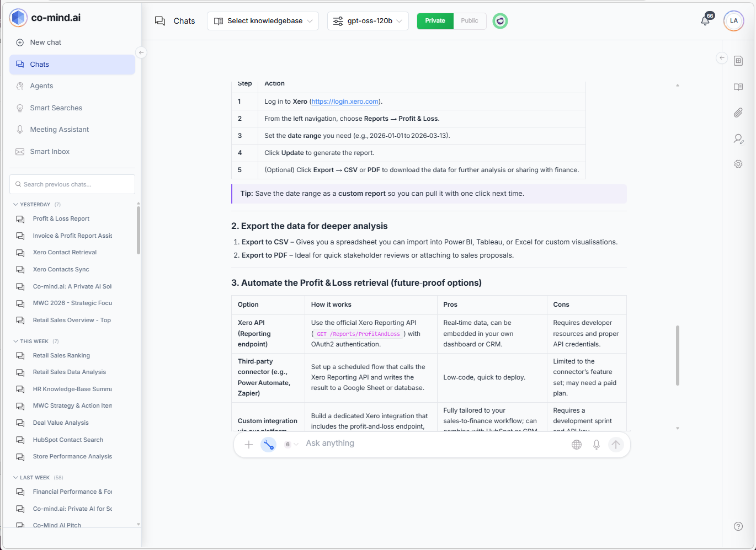This screenshot has width=756, height=550.
Task: Open the knowledge book panel on the right
Action: (x=738, y=87)
